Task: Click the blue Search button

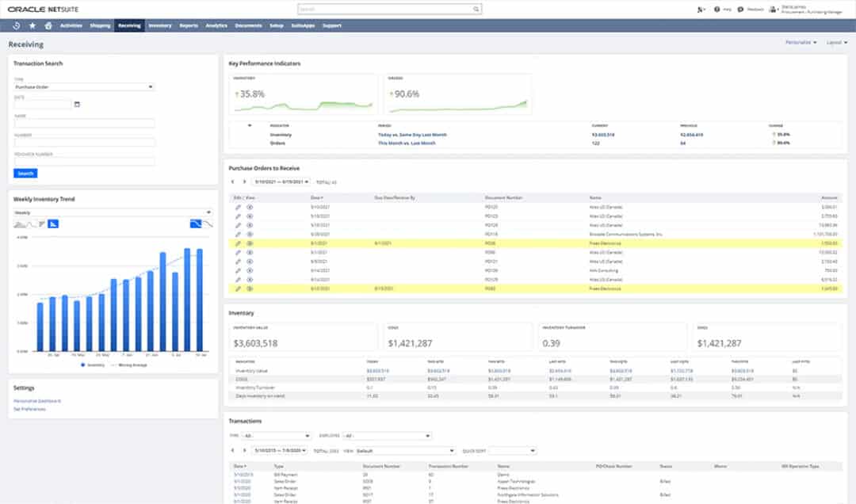Action: (x=25, y=173)
